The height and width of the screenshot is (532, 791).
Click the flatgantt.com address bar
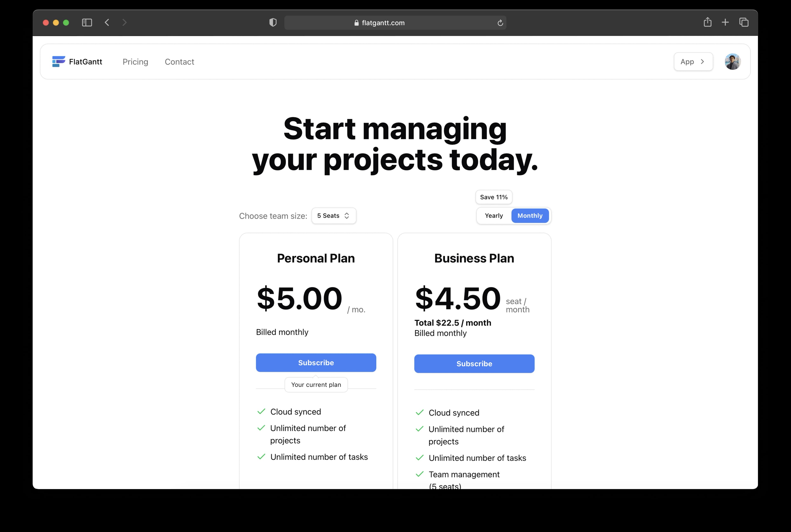click(x=395, y=22)
